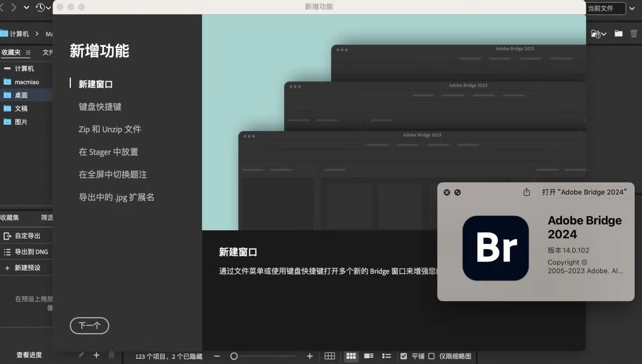
Task: Click the share icon in Quick Look panel
Action: [x=527, y=192]
